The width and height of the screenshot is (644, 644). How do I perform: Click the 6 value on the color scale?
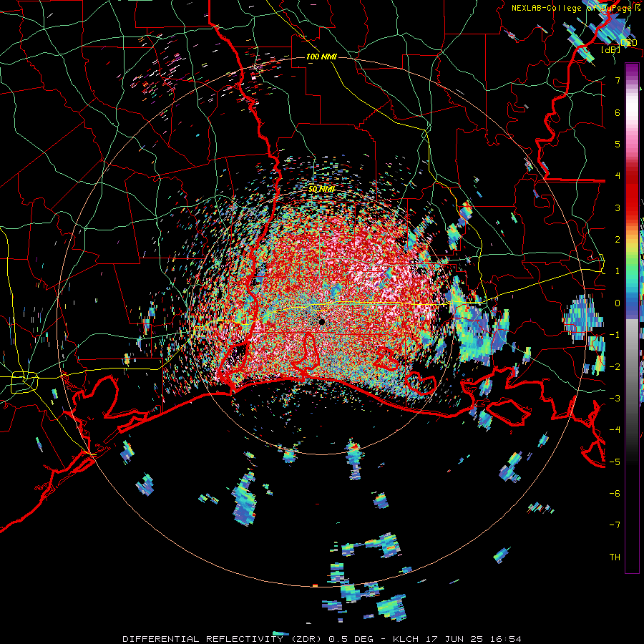pyautogui.click(x=618, y=112)
